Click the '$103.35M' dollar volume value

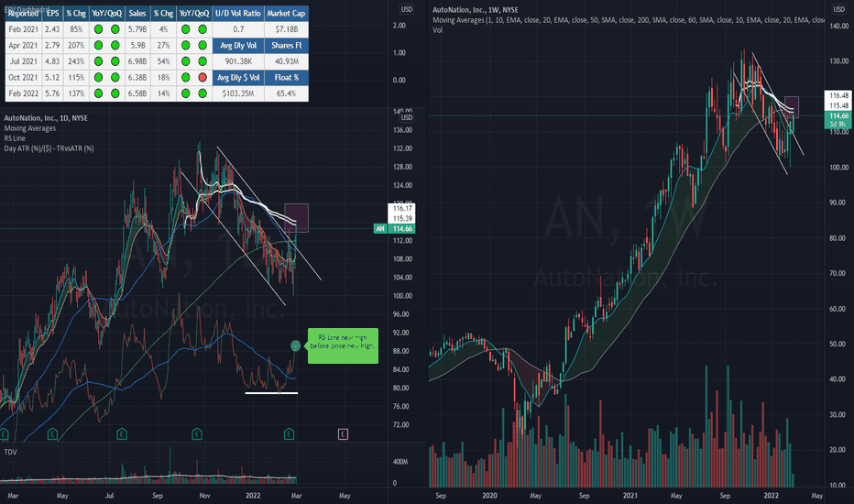coord(238,93)
